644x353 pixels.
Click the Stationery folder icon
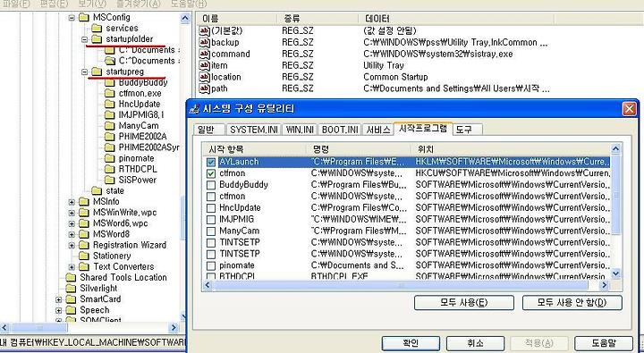[x=84, y=256]
